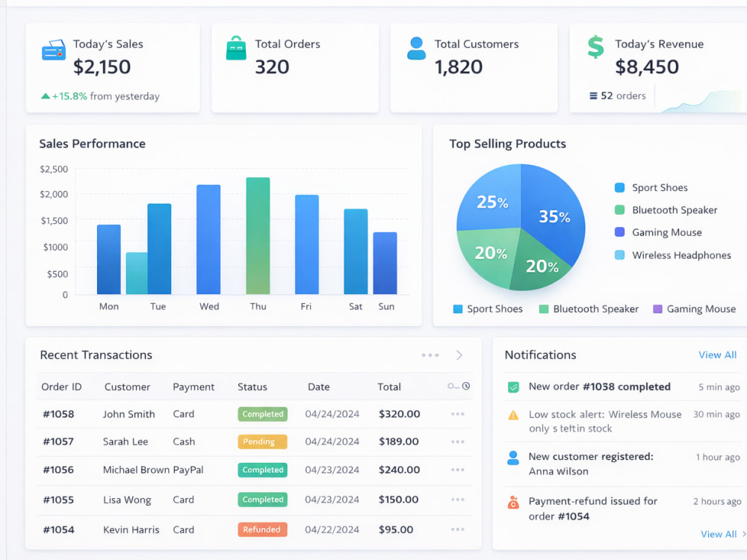747x560 pixels.
Task: Click customer name Michael Brown
Action: [136, 470]
